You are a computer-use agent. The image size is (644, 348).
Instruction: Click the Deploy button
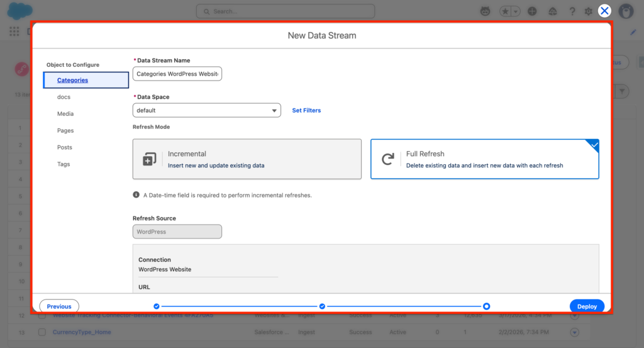[587, 306]
